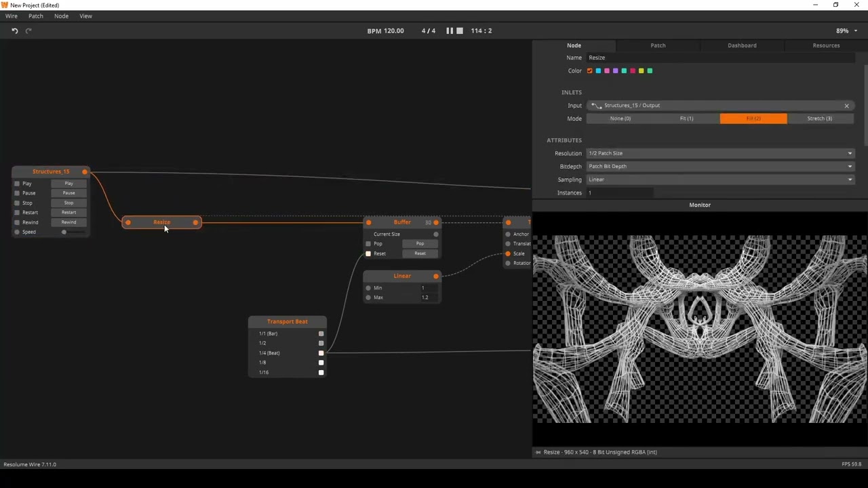Click the Buffer node input port
The image size is (868, 488).
[368, 222]
